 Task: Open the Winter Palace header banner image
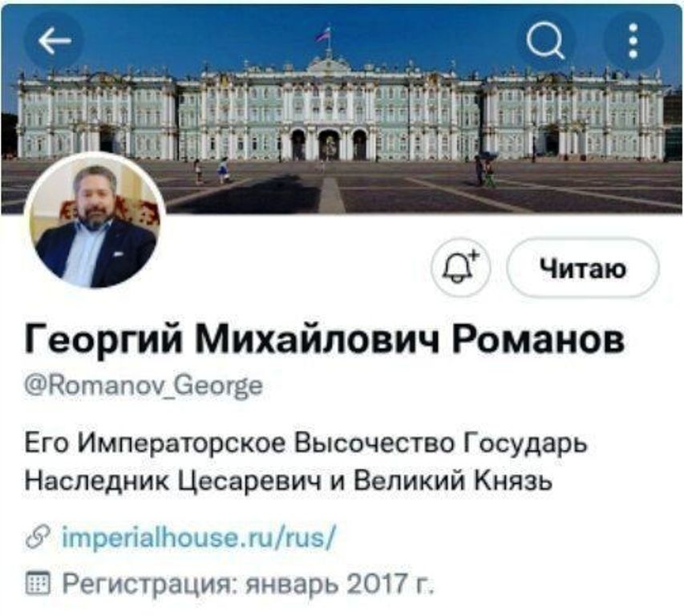(x=342, y=109)
